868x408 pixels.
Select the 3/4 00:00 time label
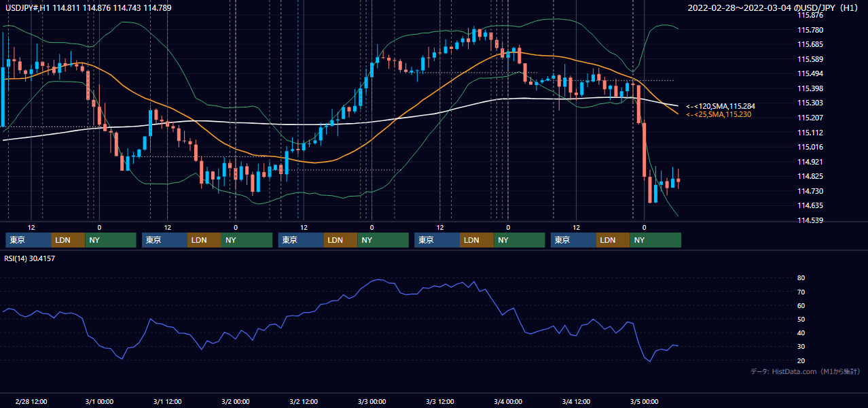(x=508, y=402)
